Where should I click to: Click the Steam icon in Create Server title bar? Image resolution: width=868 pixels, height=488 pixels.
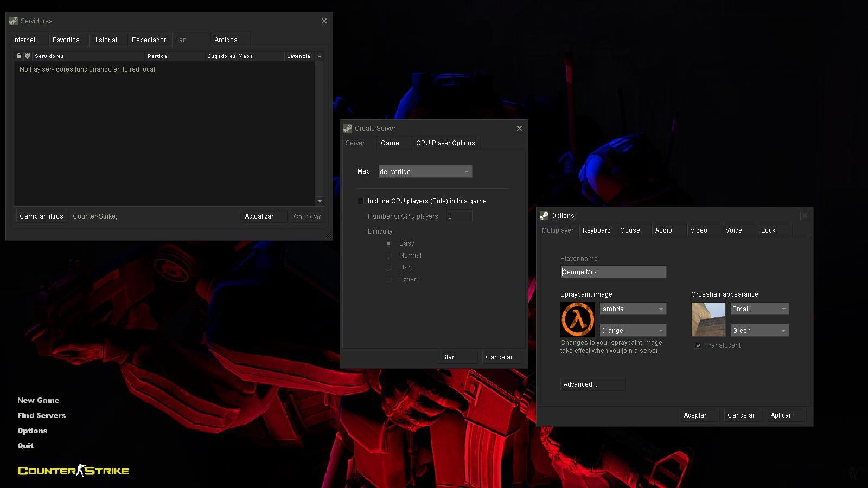[348, 129]
